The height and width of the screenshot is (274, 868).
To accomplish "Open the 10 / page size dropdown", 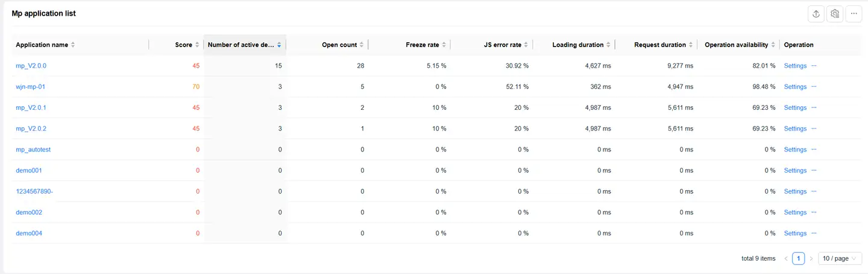I will pyautogui.click(x=840, y=258).
